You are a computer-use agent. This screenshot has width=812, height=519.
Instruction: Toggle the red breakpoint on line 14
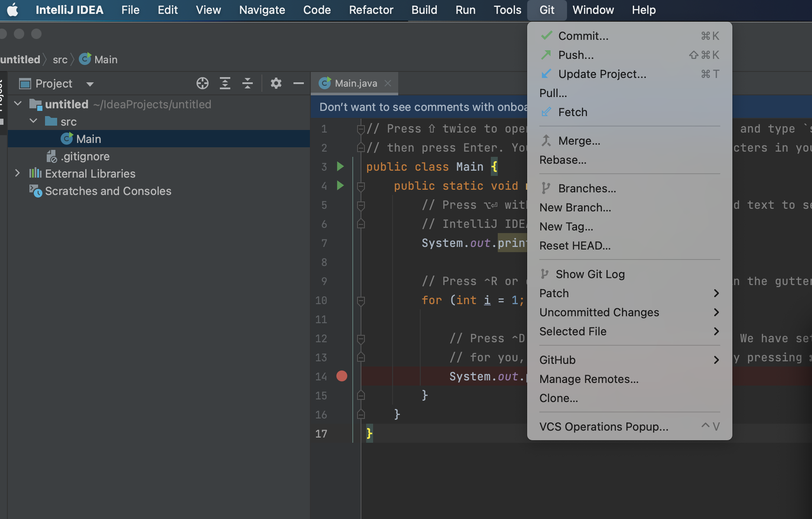[342, 376]
